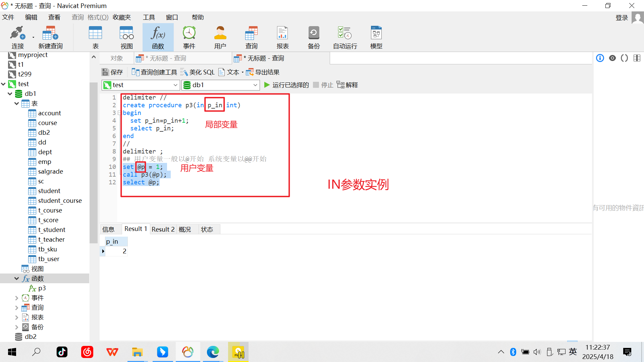
Task: Expand the 备份 backup tree node
Action: tap(17, 327)
